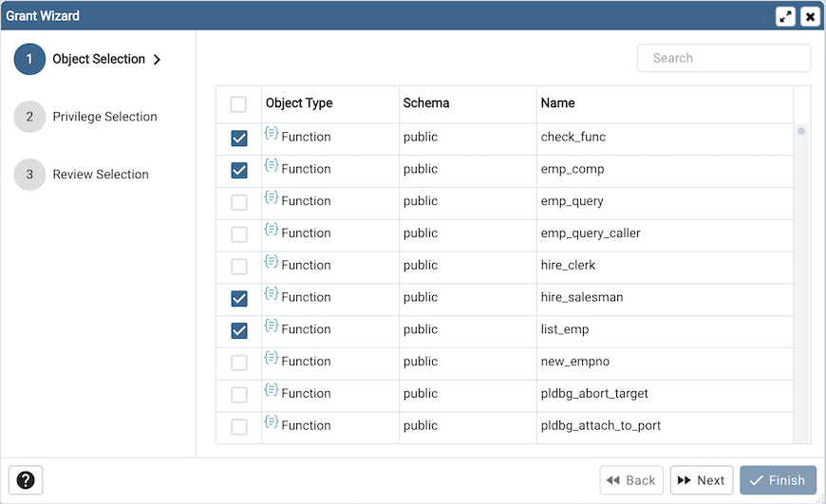The image size is (826, 504).
Task: Click the function icon beside list_emp
Action: click(272, 327)
